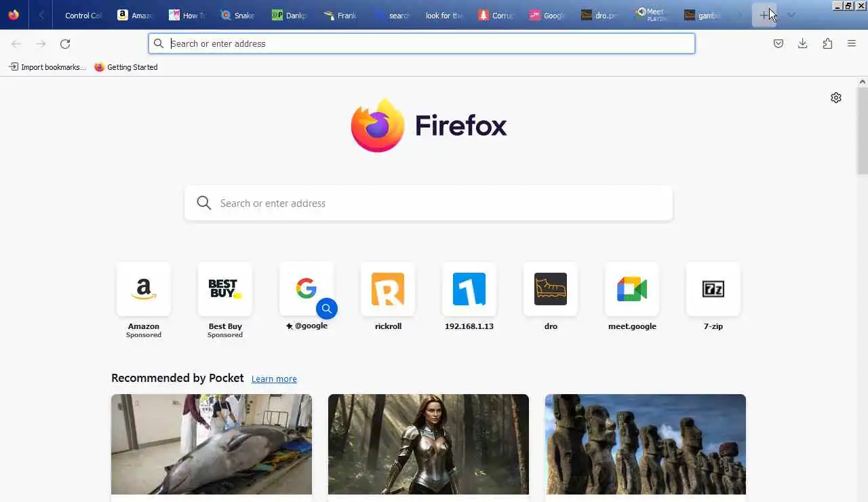Open the Firefox application menu (hamburger)
The height and width of the screenshot is (502, 868).
click(x=852, y=43)
